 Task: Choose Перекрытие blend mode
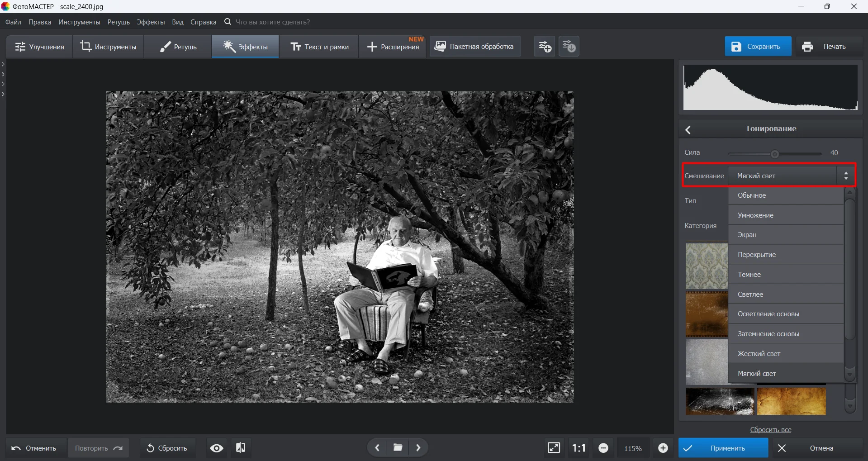click(x=786, y=255)
